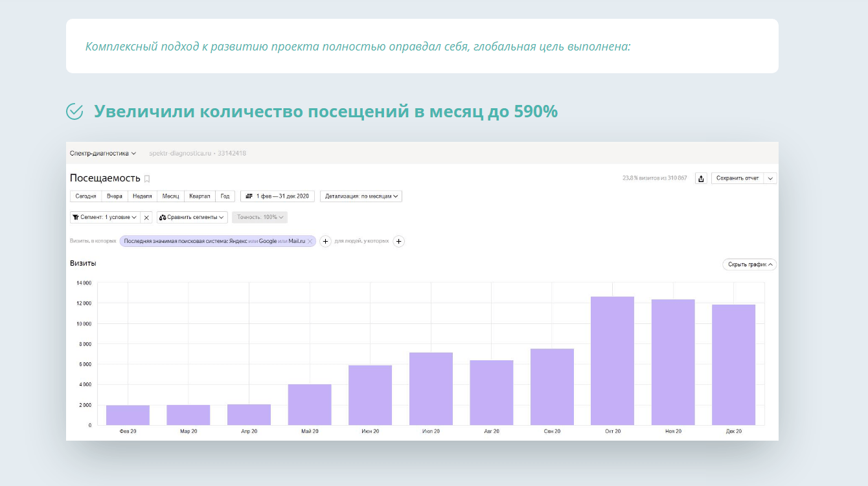868x486 pixels.
Task: Select the Год period tab
Action: pyautogui.click(x=225, y=196)
